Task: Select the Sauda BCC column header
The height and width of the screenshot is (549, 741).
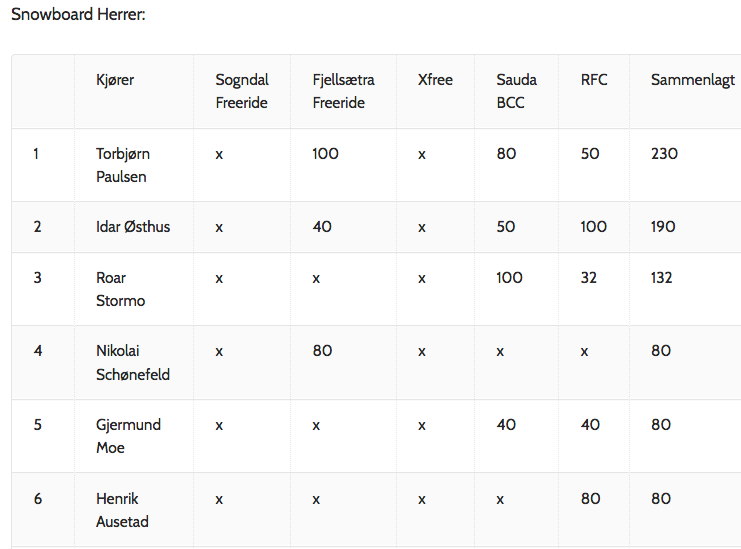Action: (x=516, y=91)
